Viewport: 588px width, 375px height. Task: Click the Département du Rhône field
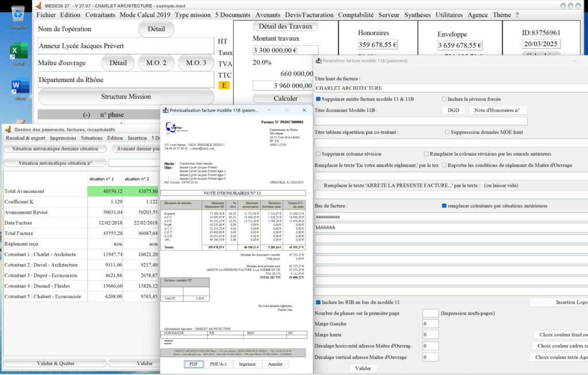126,80
